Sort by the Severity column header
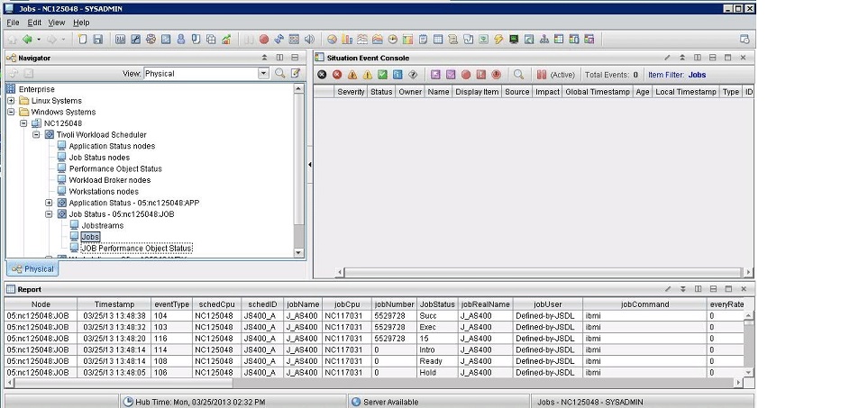 351,92
